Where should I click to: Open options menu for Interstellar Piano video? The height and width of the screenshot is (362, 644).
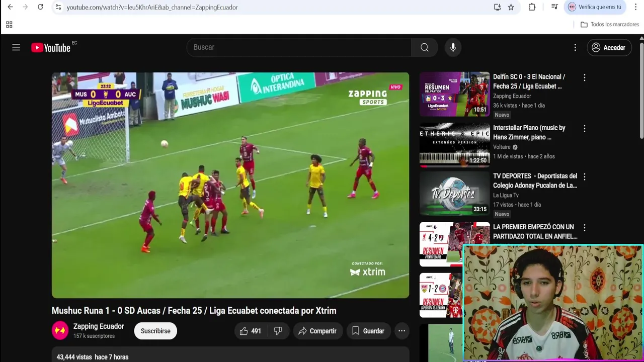[x=584, y=129]
